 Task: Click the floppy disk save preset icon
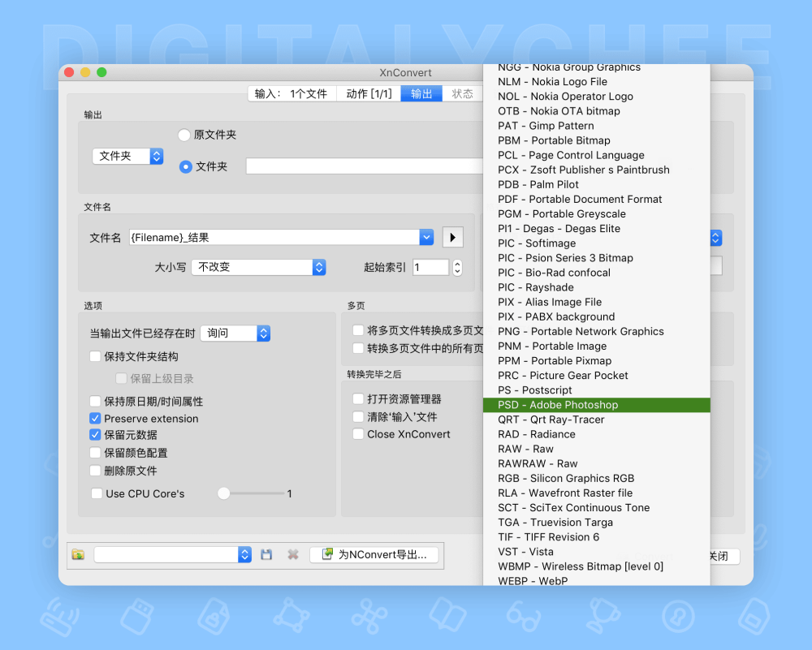(x=266, y=555)
